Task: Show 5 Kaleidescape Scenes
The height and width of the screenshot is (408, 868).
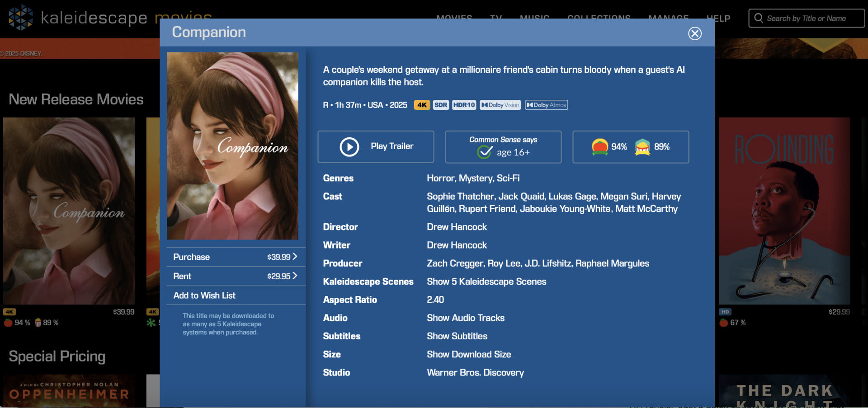Action: (x=486, y=281)
